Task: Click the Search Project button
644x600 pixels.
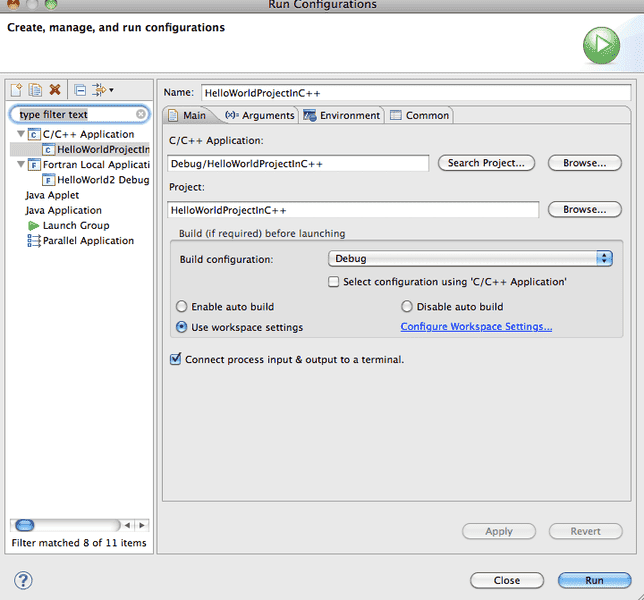Action: (x=485, y=163)
